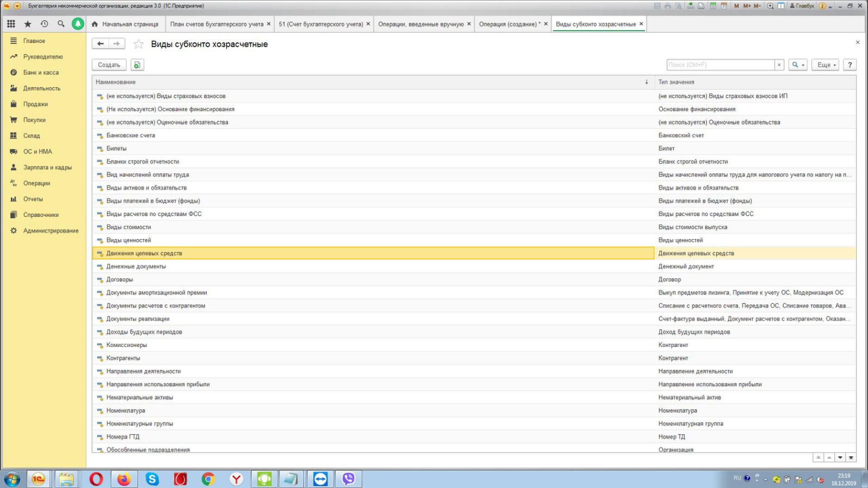Open History with the clock icon
The height and width of the screenshot is (488, 868).
[44, 24]
